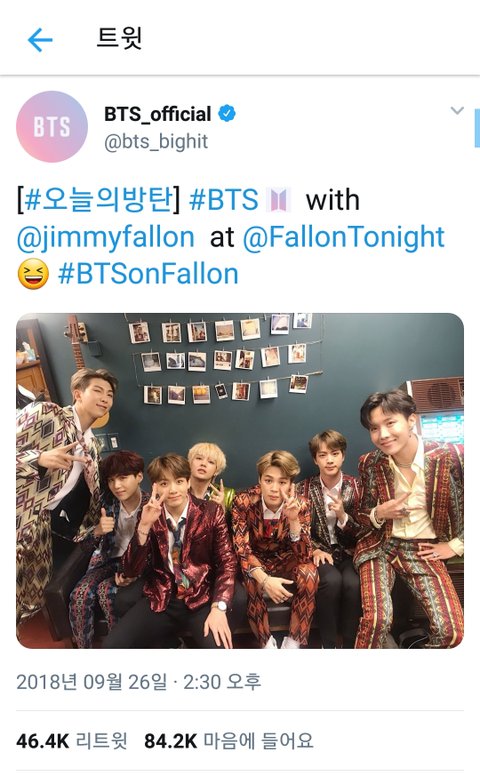Visit the @jimmyfallon mention
Image resolution: width=480 pixels, height=776 pixels.
(x=105, y=238)
